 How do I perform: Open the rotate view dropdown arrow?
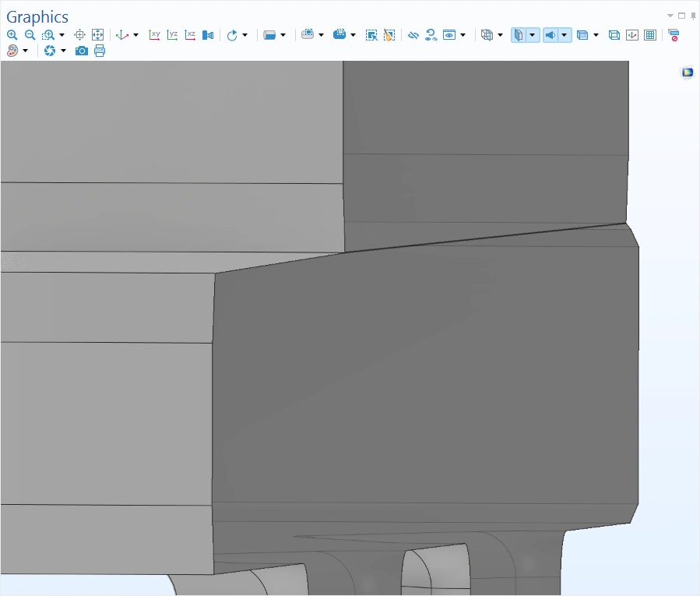244,35
